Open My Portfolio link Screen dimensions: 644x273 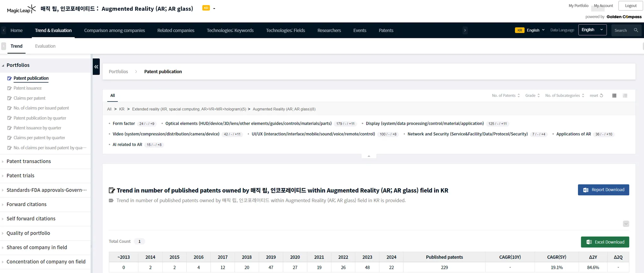578,6
